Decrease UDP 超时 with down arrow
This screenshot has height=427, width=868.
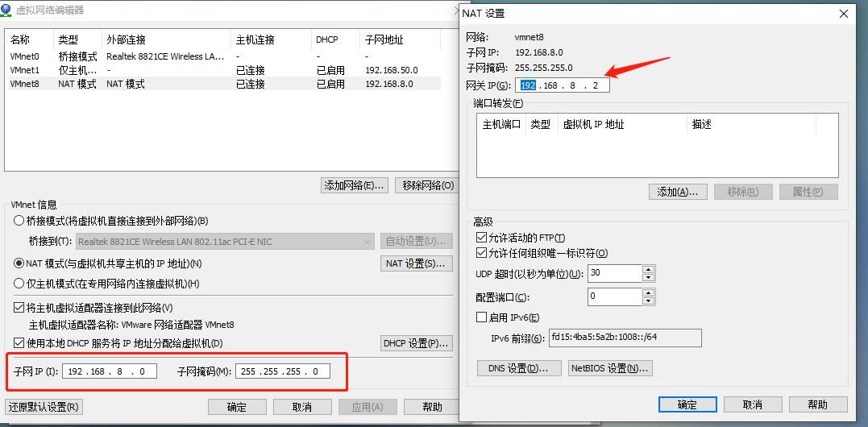pos(648,278)
